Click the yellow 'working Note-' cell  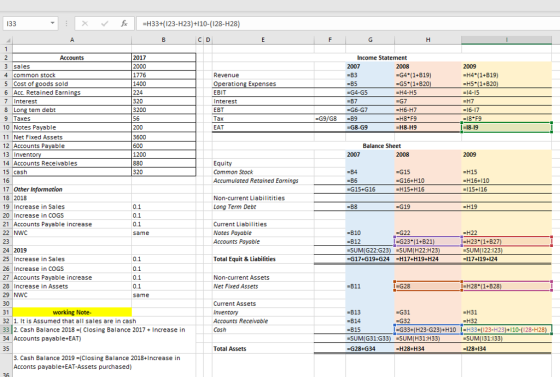click(x=72, y=312)
